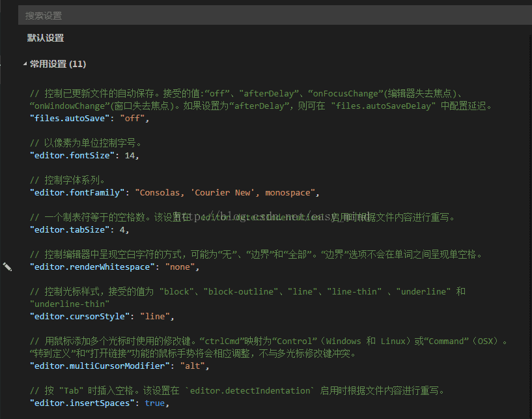This screenshot has height=419, width=532.
Task: Select the "editor.tabSize" setting key
Action: tap(70, 230)
